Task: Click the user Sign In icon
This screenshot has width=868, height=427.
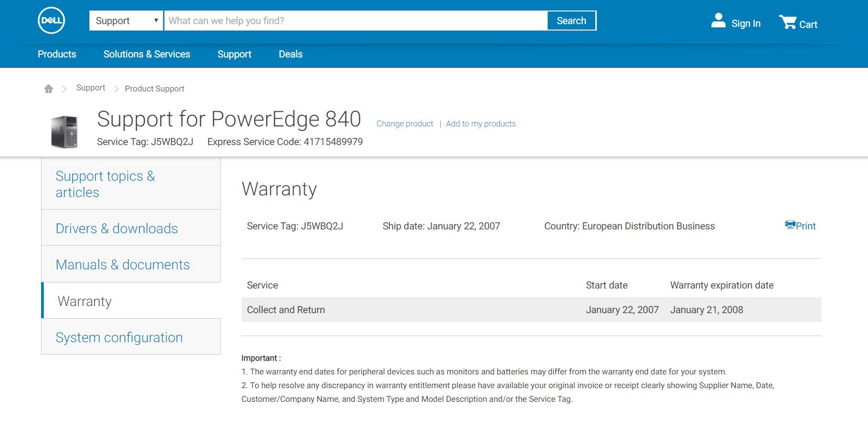Action: [x=718, y=21]
